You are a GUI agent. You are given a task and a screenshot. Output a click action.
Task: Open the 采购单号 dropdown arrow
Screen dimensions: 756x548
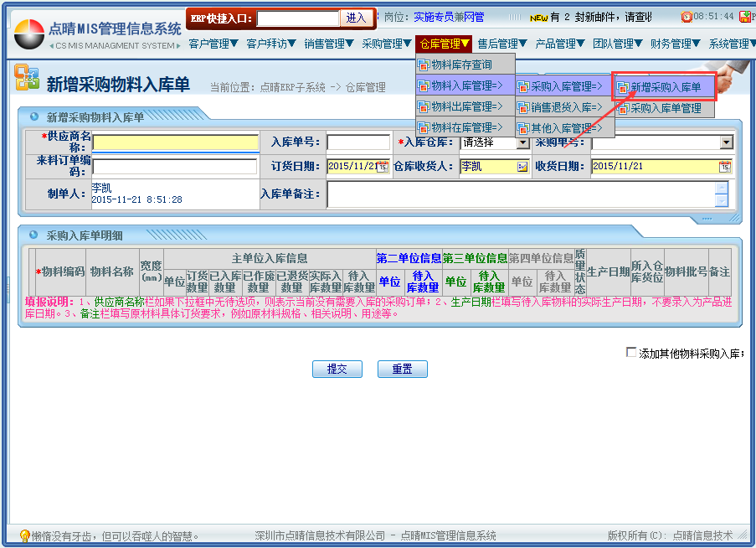tap(726, 142)
